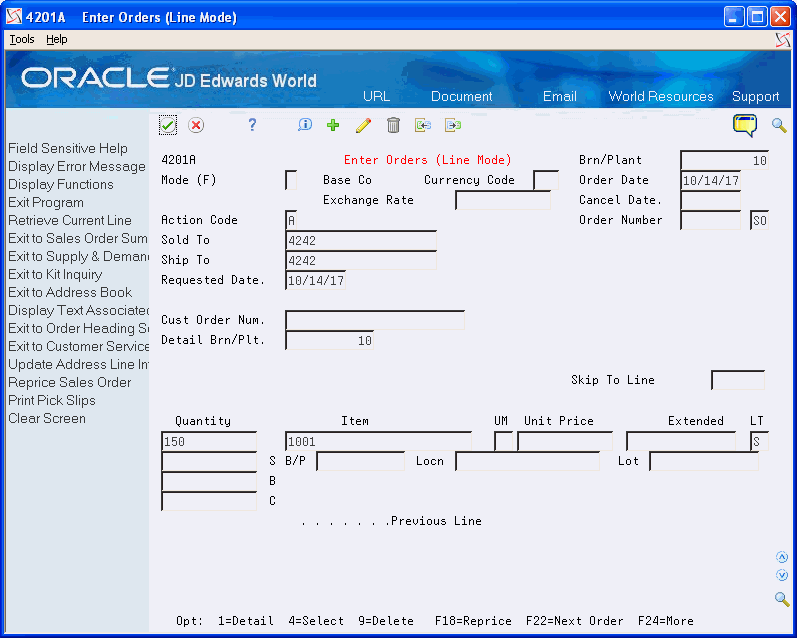Click the Support link in the banner
This screenshot has width=797, height=638.
click(755, 97)
